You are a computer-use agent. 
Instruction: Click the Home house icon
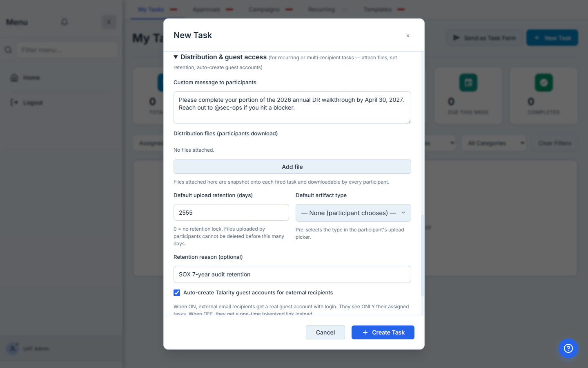click(14, 78)
